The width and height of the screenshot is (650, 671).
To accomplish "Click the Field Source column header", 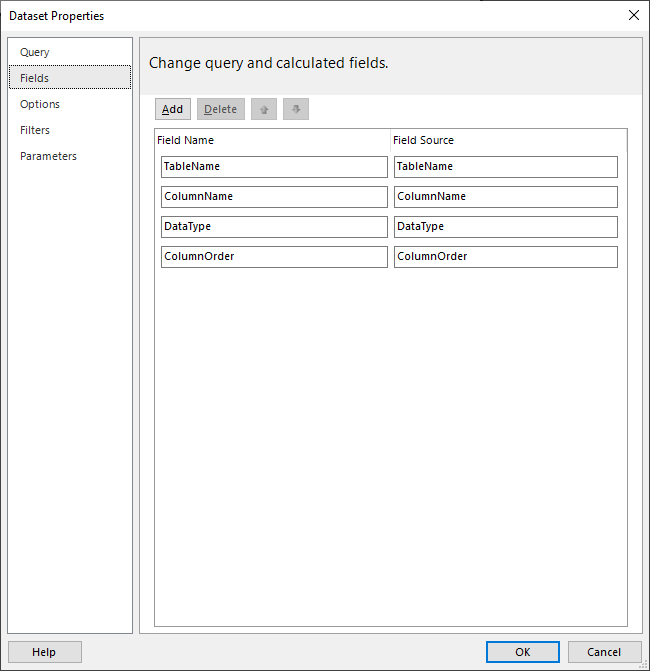I will [x=509, y=140].
